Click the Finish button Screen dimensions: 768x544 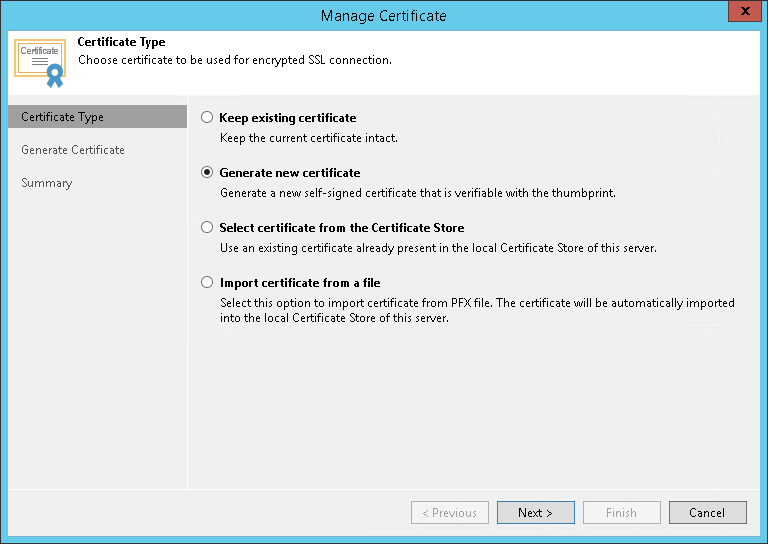(621, 513)
